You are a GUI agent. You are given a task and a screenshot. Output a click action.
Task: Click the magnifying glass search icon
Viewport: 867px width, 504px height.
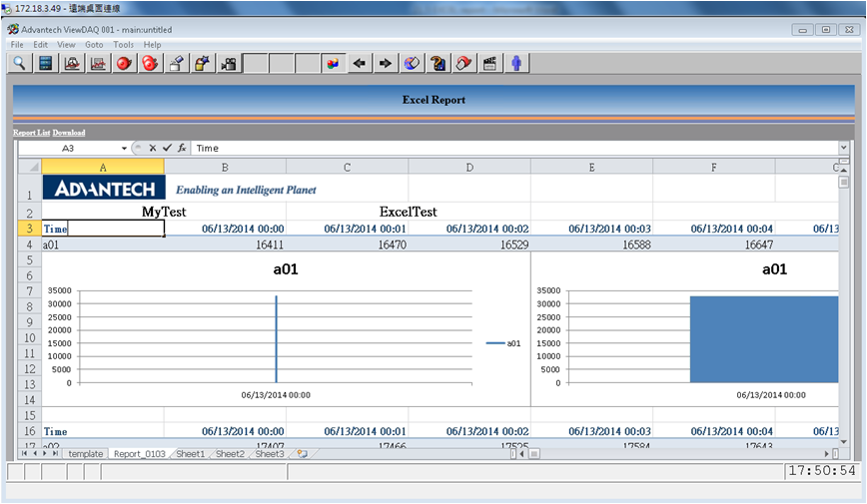point(19,64)
